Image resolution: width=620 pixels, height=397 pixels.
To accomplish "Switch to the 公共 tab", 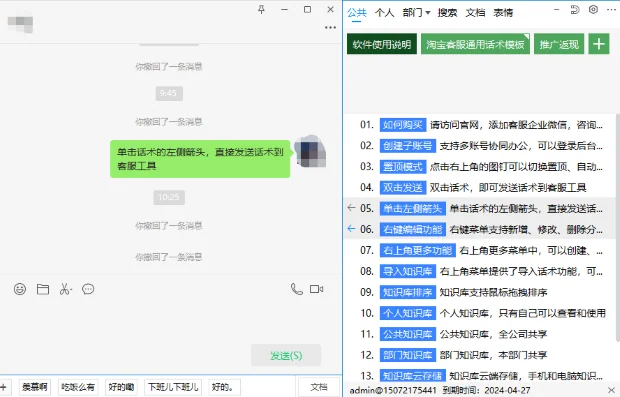I will tap(357, 13).
